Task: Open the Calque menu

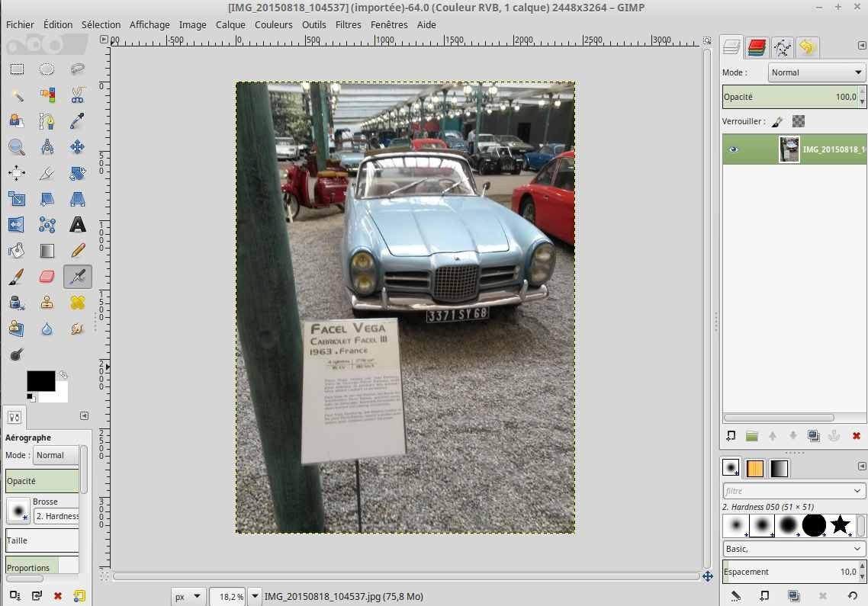Action: point(230,24)
